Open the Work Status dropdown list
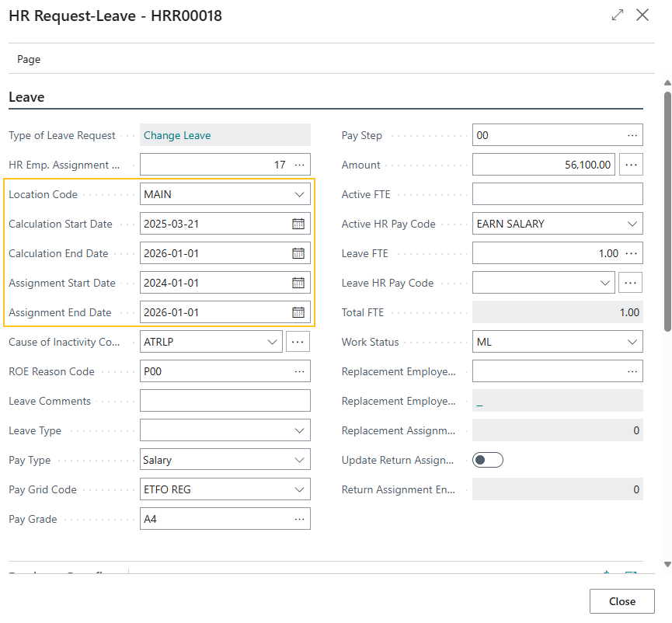 (x=632, y=341)
